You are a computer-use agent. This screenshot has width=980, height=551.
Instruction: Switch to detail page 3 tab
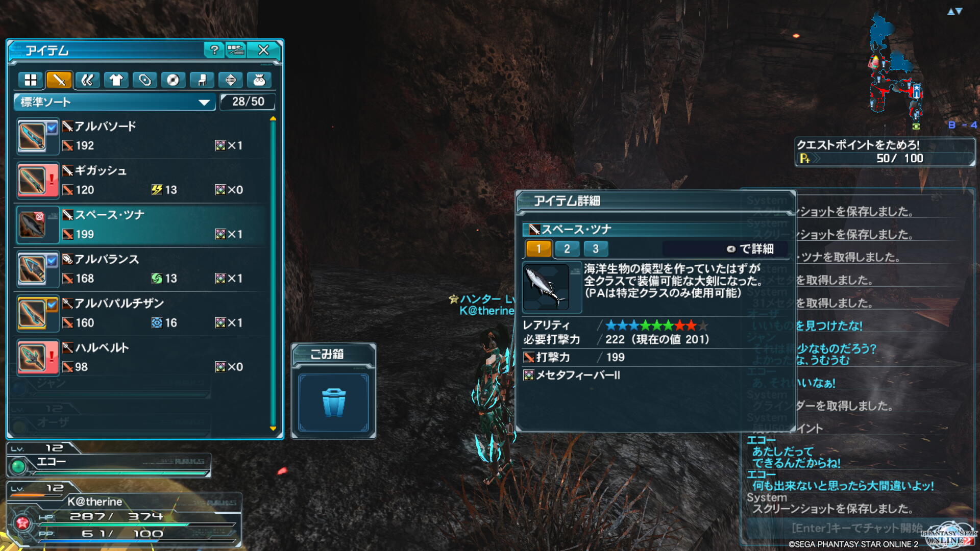[x=596, y=248]
